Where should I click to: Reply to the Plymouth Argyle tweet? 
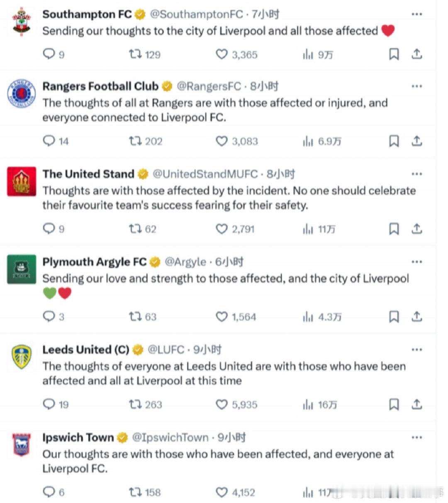coord(49,317)
